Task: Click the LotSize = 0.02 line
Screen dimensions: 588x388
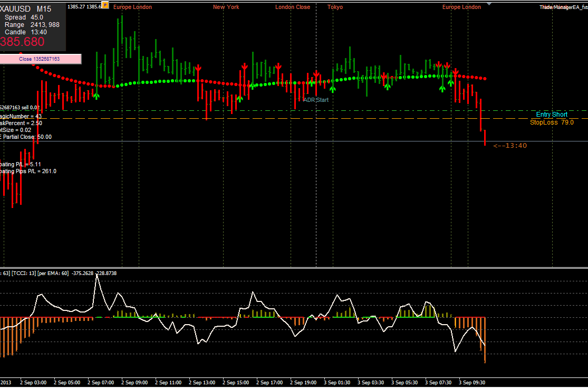Action: coord(16,130)
